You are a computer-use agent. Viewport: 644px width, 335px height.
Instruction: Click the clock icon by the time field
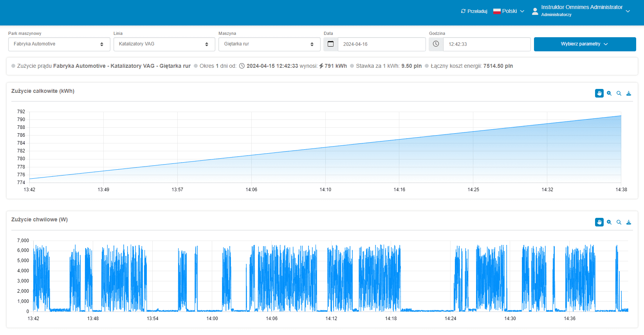coord(436,44)
